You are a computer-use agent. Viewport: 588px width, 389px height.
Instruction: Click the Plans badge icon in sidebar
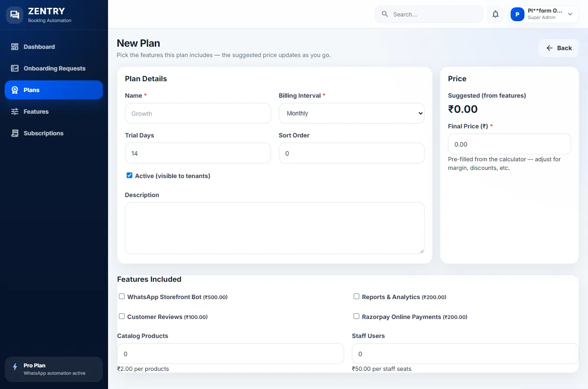click(15, 90)
